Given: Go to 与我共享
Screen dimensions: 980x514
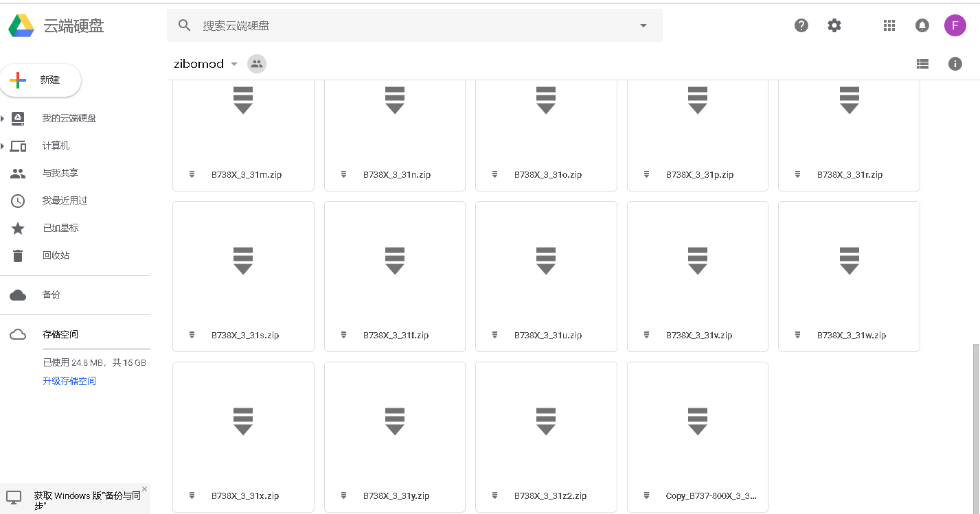Looking at the screenshot, I should (x=60, y=173).
